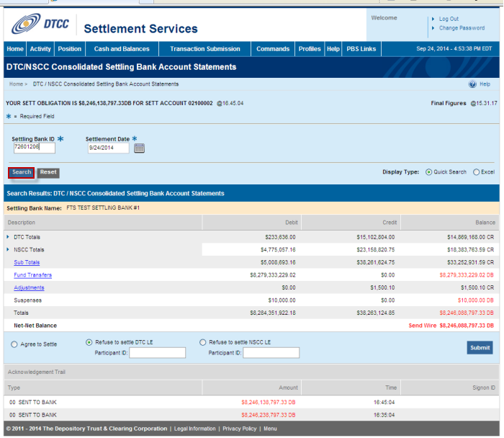Open the Position menu
Screen dimensions: 504x438
click(x=70, y=49)
